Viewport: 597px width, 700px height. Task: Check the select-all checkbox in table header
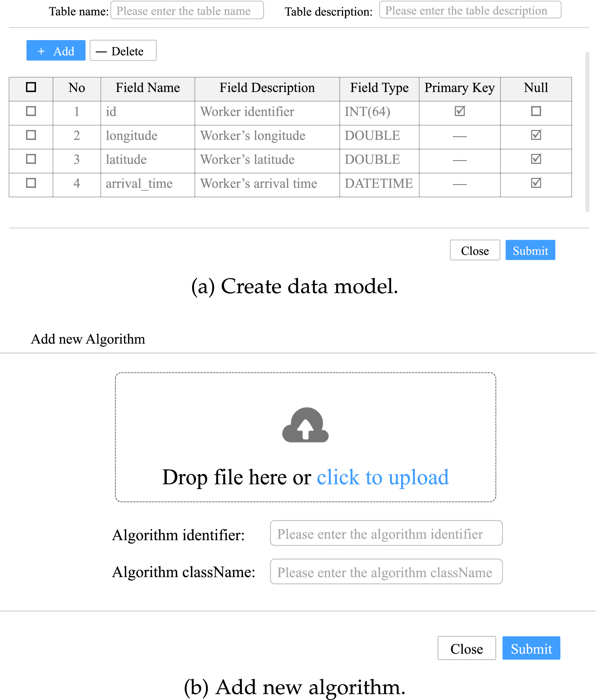click(31, 88)
